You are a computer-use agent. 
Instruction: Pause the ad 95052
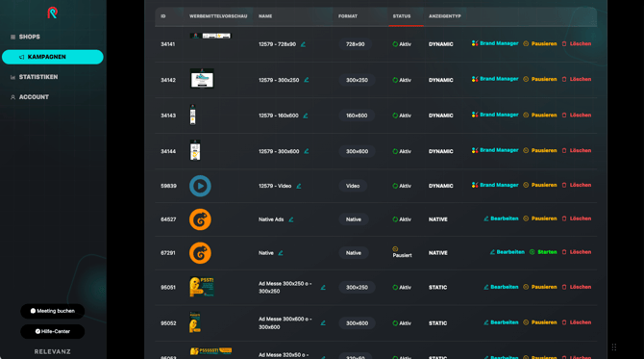point(540,322)
